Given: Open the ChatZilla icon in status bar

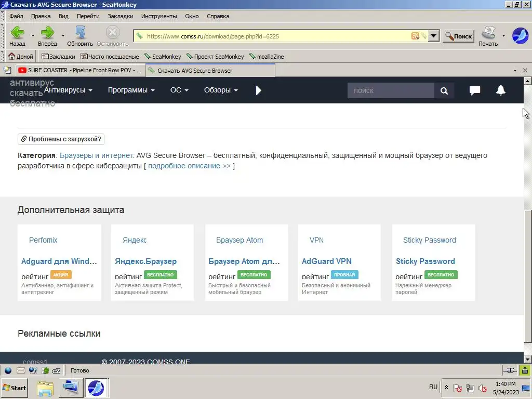Looking at the screenshot, I should tap(56, 370).
